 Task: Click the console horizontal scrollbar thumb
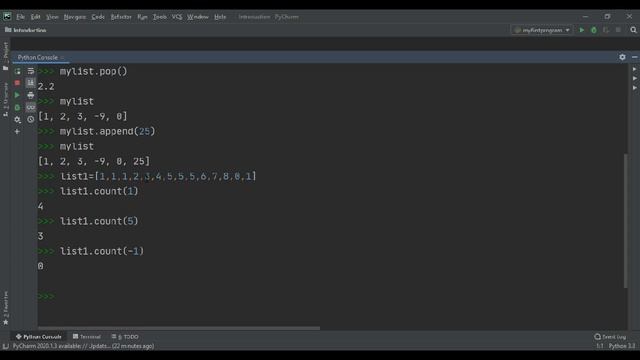click(x=179, y=328)
